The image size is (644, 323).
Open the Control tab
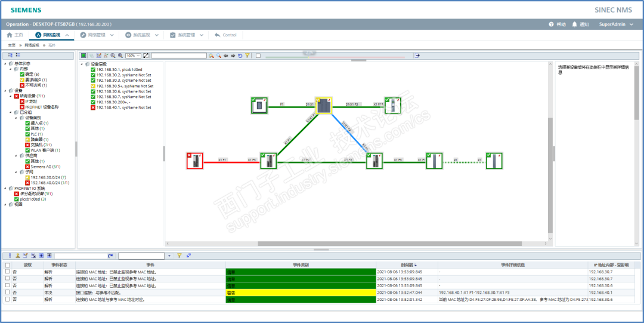coord(225,35)
